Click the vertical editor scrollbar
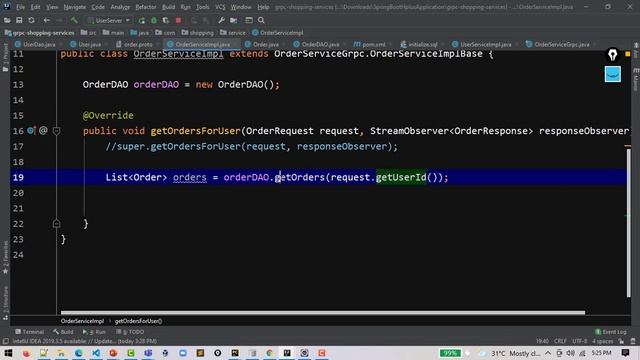Image resolution: width=640 pixels, height=360 pixels. (x=629, y=223)
